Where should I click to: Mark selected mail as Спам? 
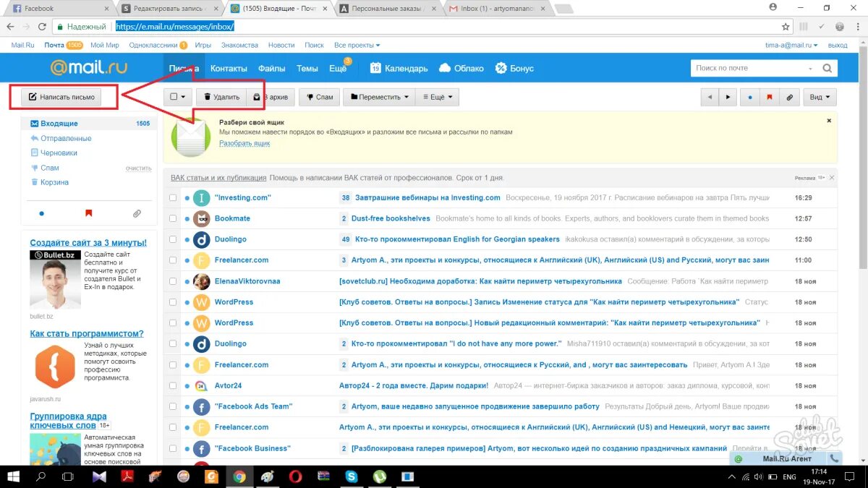pyautogui.click(x=320, y=97)
